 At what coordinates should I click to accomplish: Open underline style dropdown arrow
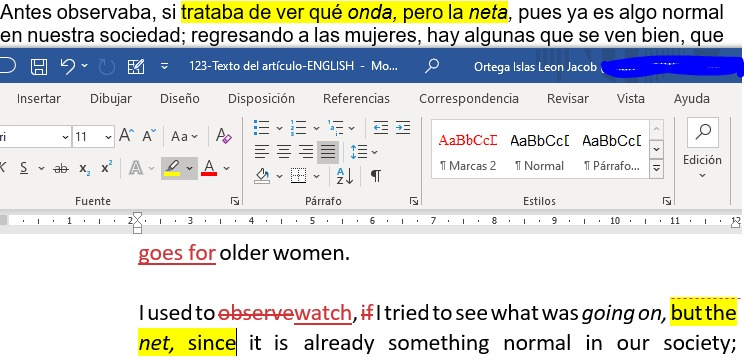tap(41, 168)
